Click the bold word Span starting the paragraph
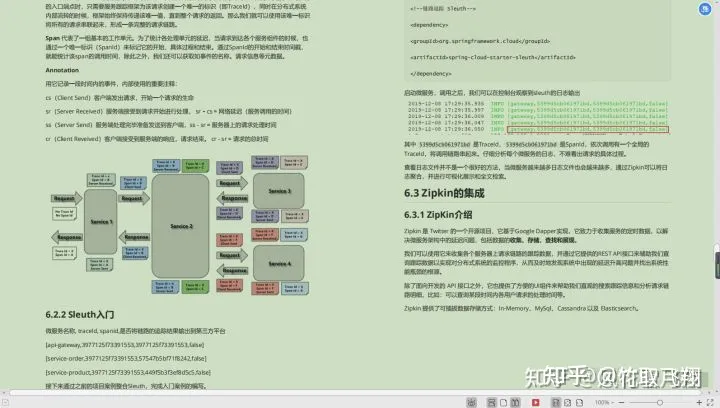The height and width of the screenshot is (408, 720). tap(52, 38)
